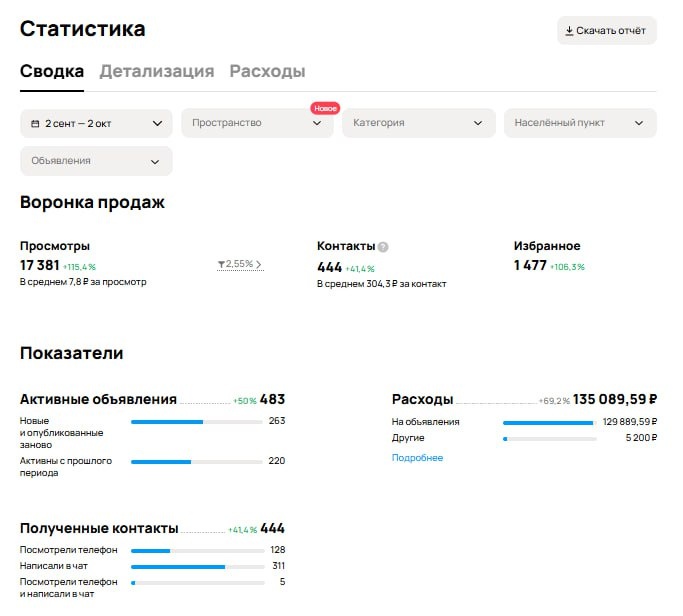683x616 pixels.
Task: Click the 2,55% conversion link
Action: pos(239,264)
